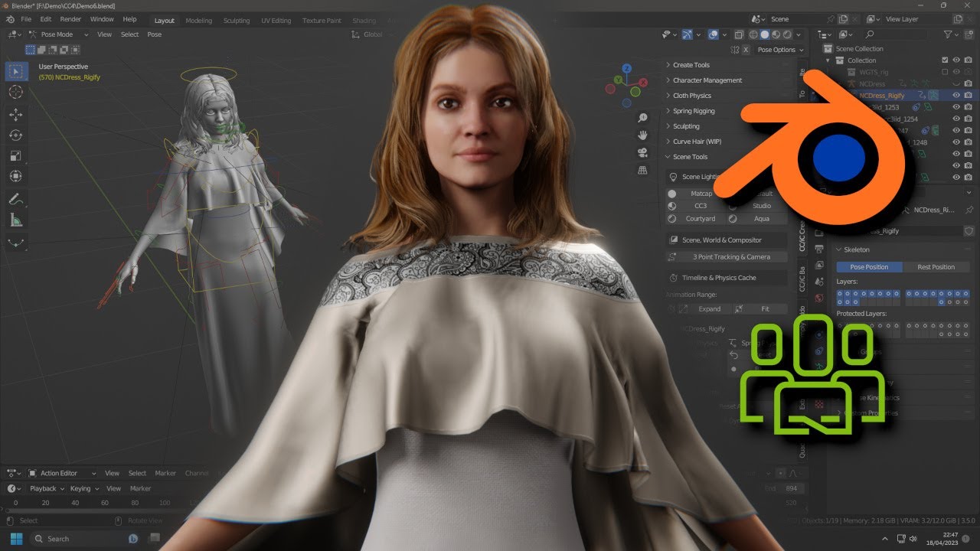The image size is (980, 551).
Task: Select the Move tool
Action: 15,115
